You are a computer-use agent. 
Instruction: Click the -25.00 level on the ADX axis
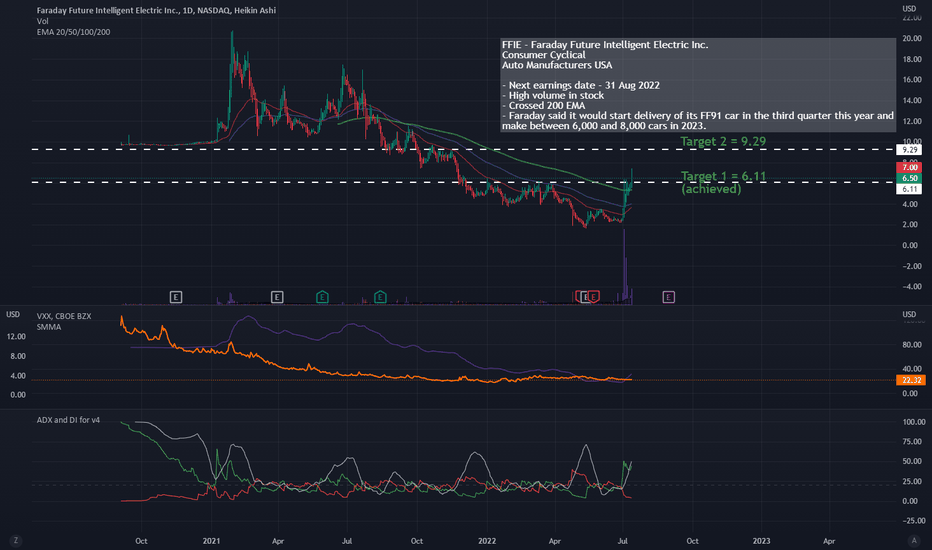914,521
